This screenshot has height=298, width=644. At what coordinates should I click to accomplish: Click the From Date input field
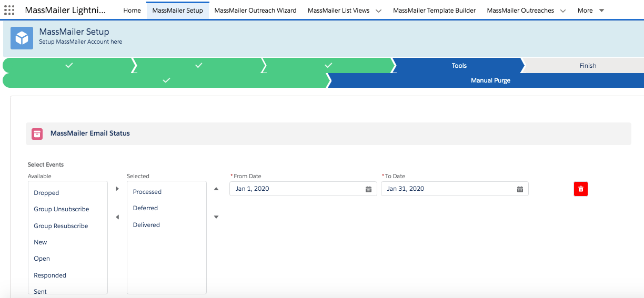tap(303, 189)
